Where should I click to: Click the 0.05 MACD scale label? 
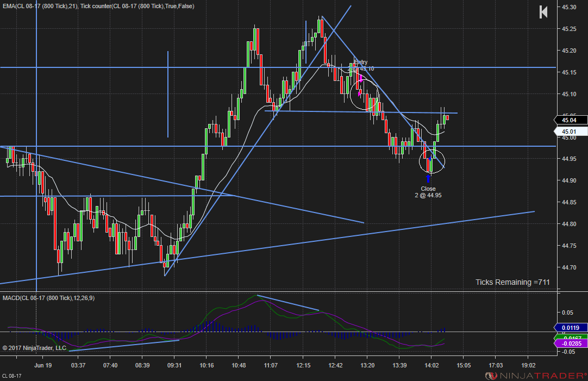(x=567, y=313)
